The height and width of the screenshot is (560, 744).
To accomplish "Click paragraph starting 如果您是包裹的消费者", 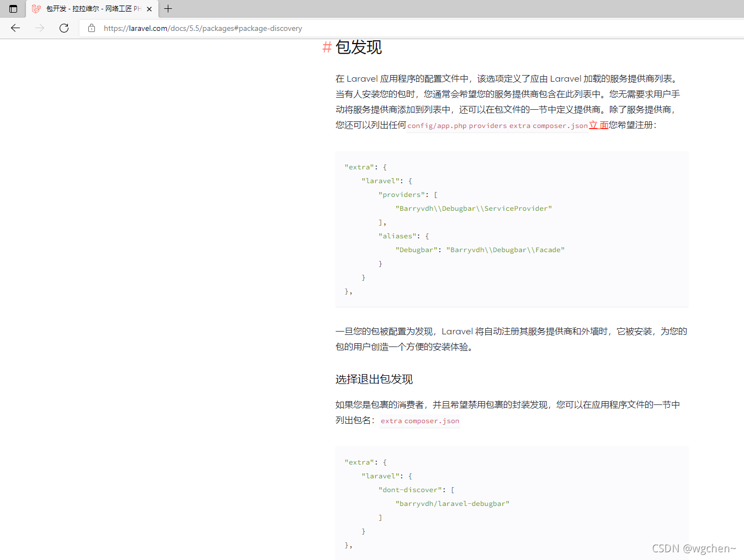I will (x=508, y=413).
